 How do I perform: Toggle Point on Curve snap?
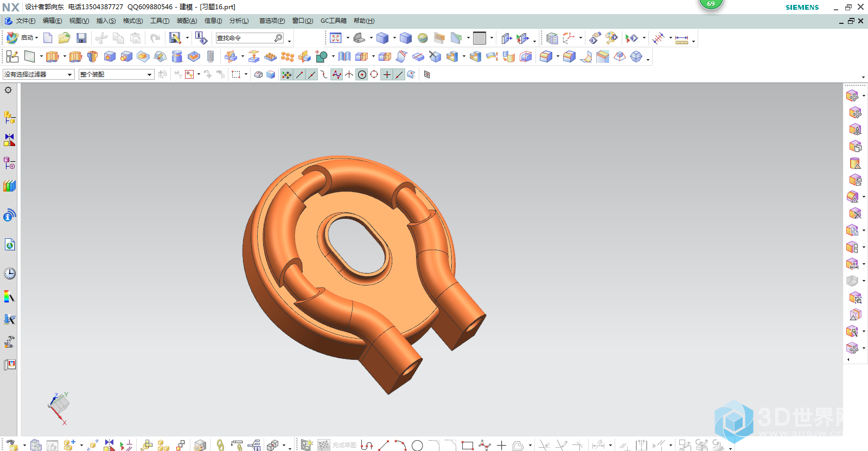399,75
